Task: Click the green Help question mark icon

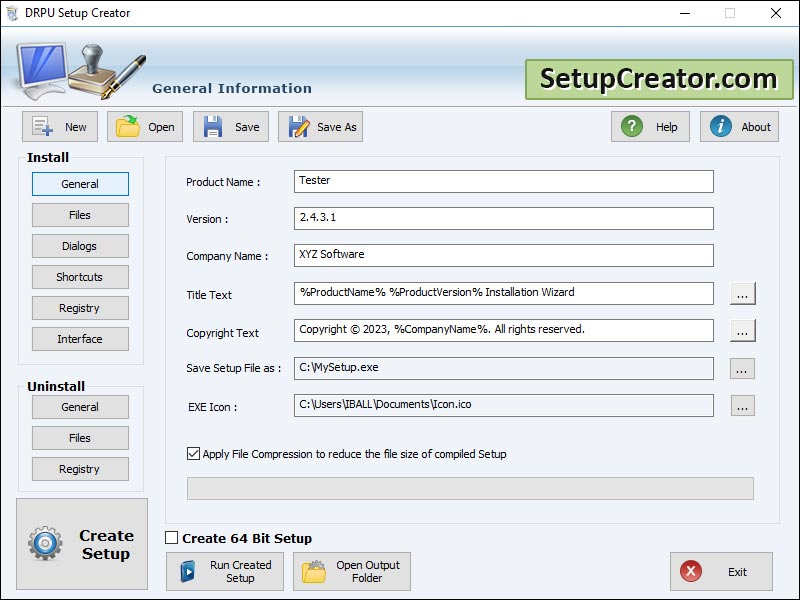Action: (x=632, y=126)
